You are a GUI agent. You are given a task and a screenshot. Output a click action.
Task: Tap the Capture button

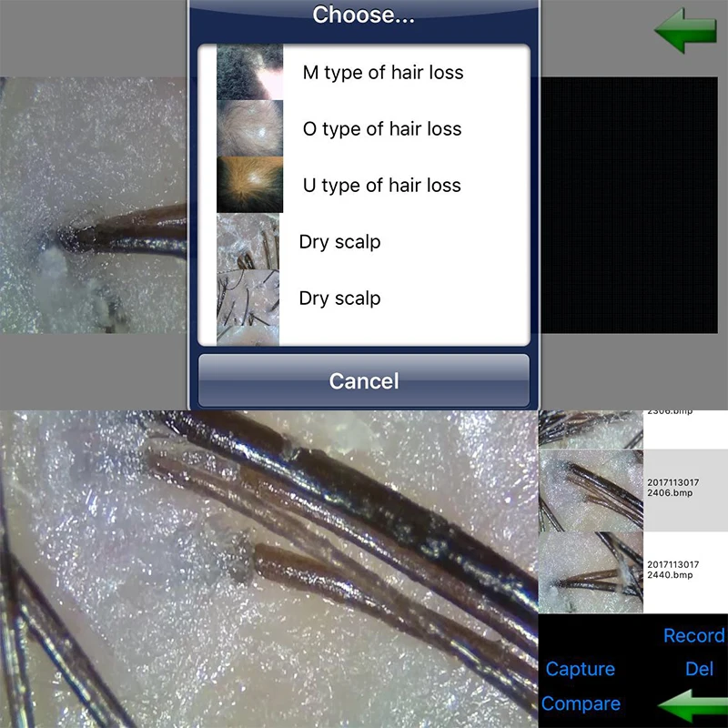(x=580, y=669)
